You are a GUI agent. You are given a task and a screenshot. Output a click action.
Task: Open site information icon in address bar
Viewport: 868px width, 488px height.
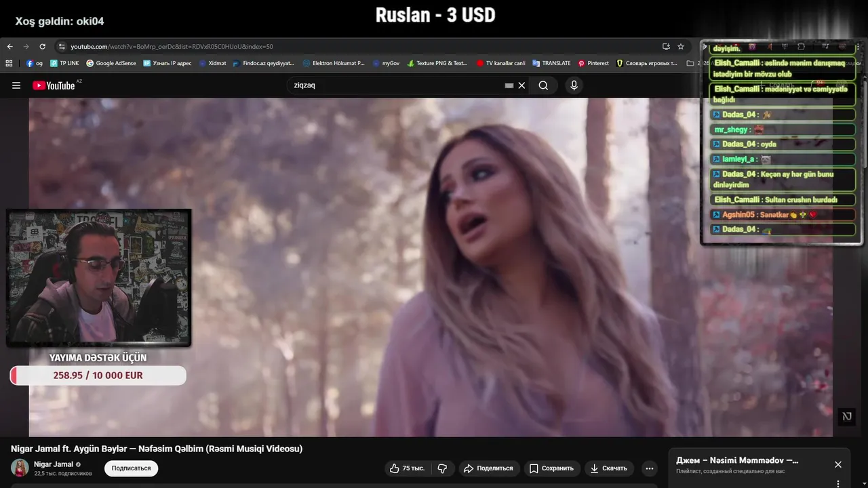(x=62, y=47)
